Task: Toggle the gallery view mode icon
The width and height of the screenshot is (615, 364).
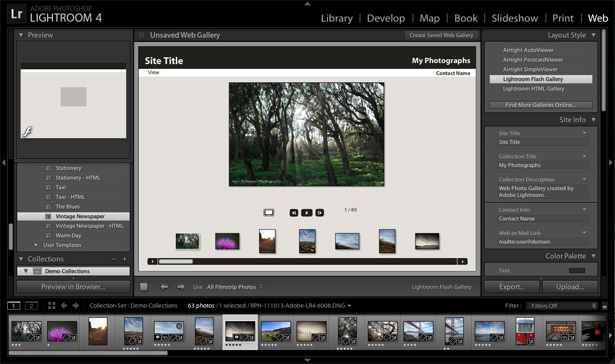Action: point(269,213)
